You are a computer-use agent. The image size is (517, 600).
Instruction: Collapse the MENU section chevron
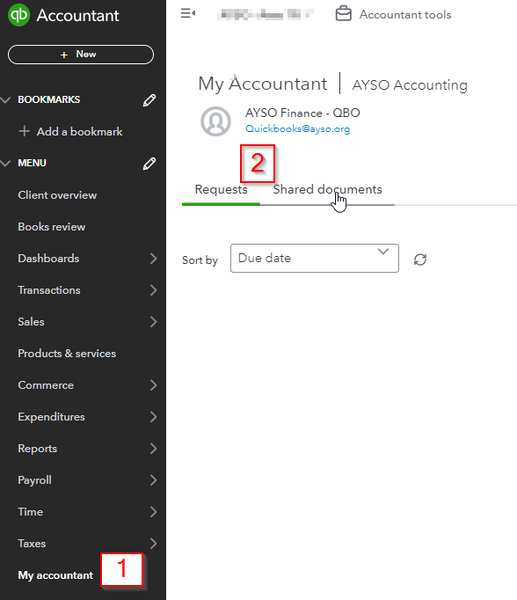(5, 163)
